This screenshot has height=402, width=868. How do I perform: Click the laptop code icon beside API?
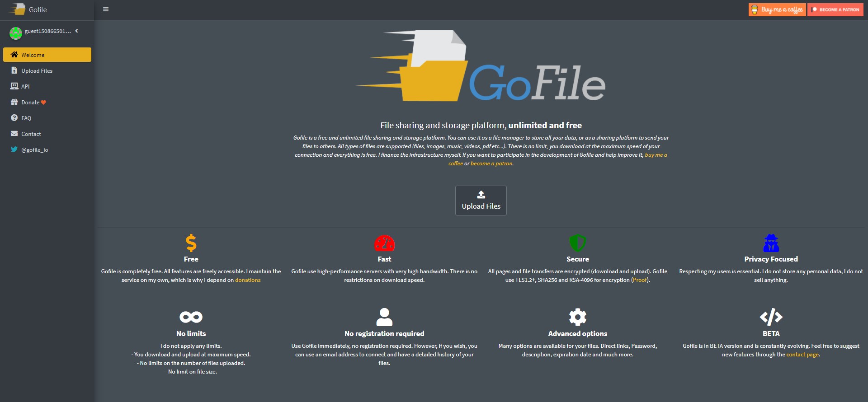click(x=14, y=86)
